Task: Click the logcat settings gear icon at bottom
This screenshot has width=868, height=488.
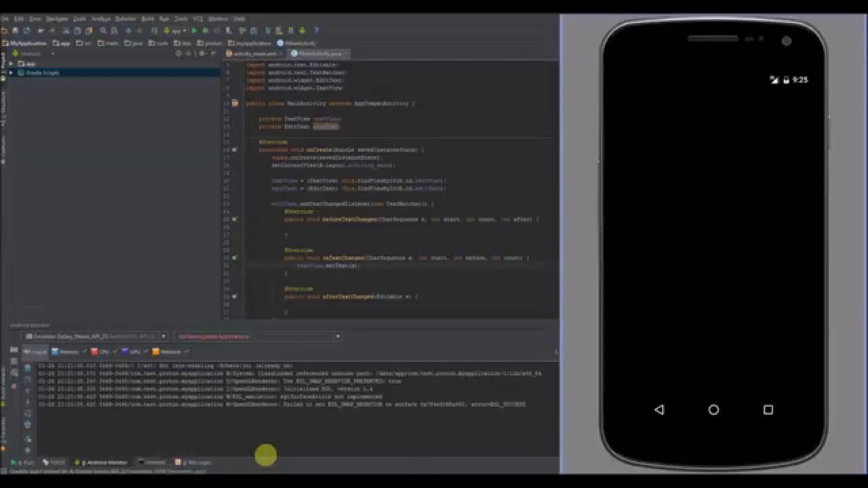Action: point(28,450)
